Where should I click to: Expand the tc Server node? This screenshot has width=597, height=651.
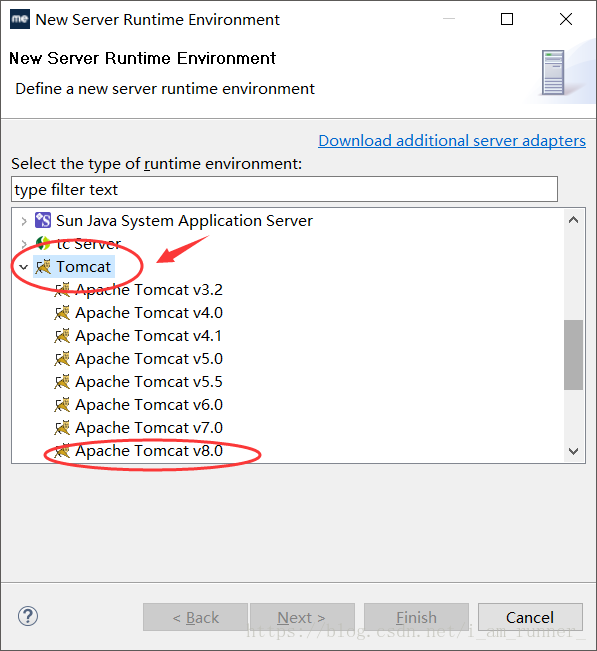coord(24,244)
